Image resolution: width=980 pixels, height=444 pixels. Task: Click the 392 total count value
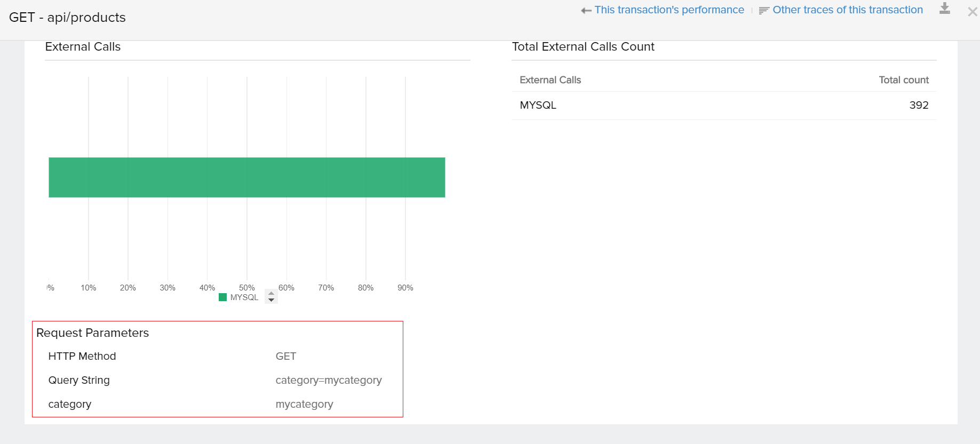pos(919,106)
